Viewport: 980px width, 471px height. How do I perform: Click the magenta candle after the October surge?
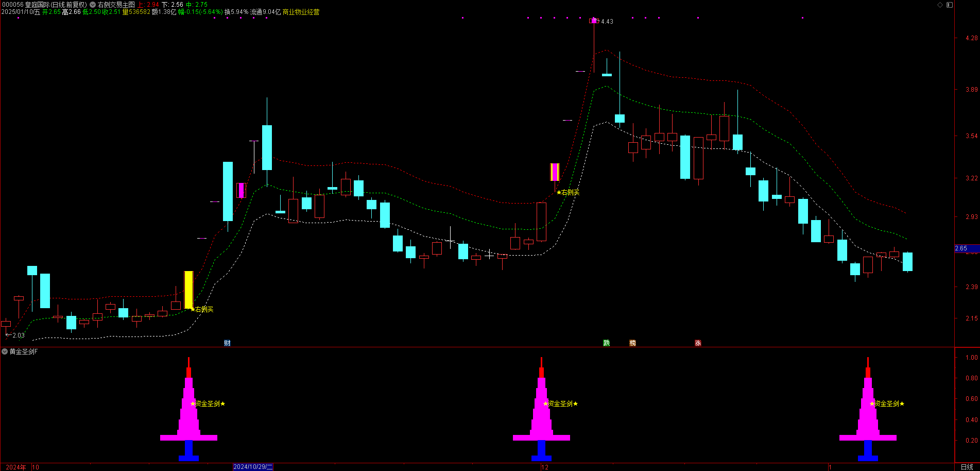click(241, 190)
